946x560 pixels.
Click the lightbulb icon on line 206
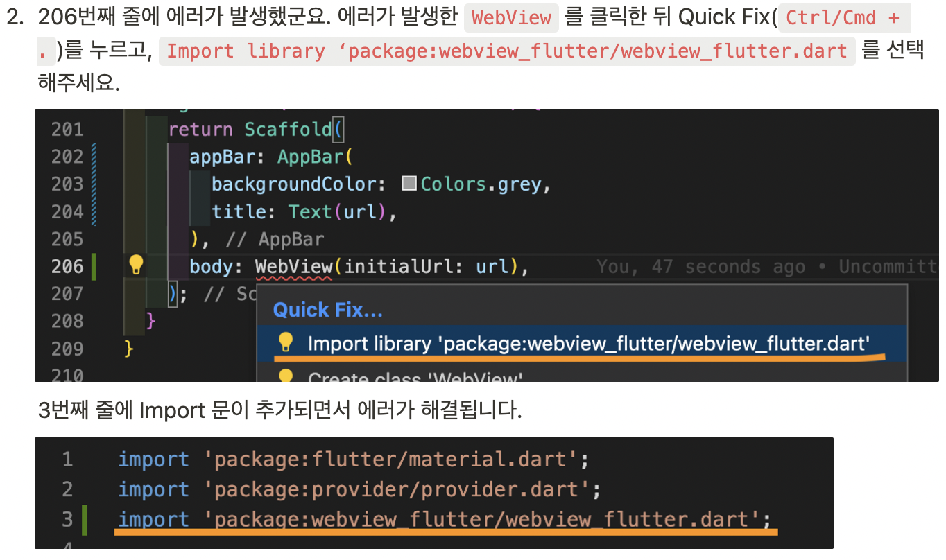tap(136, 265)
